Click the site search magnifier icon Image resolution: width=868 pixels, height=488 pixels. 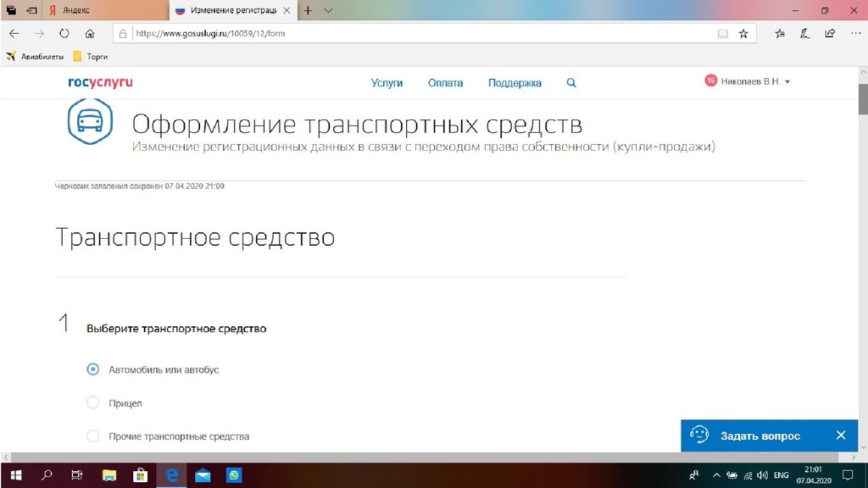tap(571, 83)
